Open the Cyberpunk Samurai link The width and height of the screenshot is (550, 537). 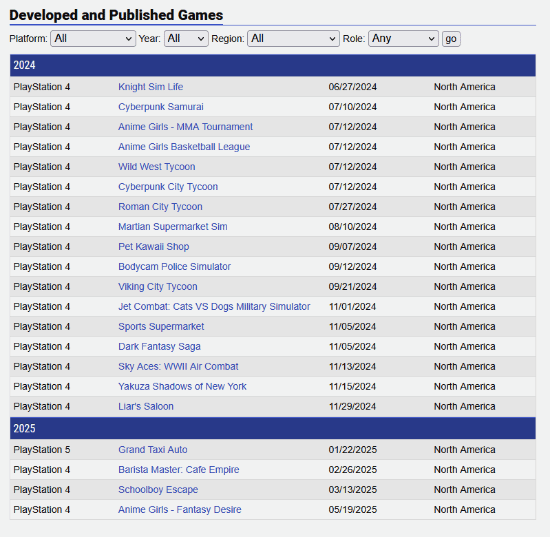[x=161, y=107]
